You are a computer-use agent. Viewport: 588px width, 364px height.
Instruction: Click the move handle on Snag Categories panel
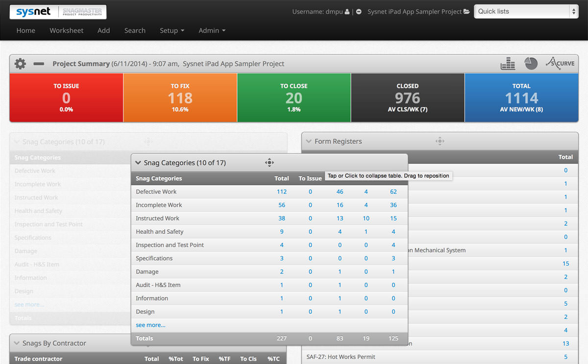pyautogui.click(x=269, y=163)
